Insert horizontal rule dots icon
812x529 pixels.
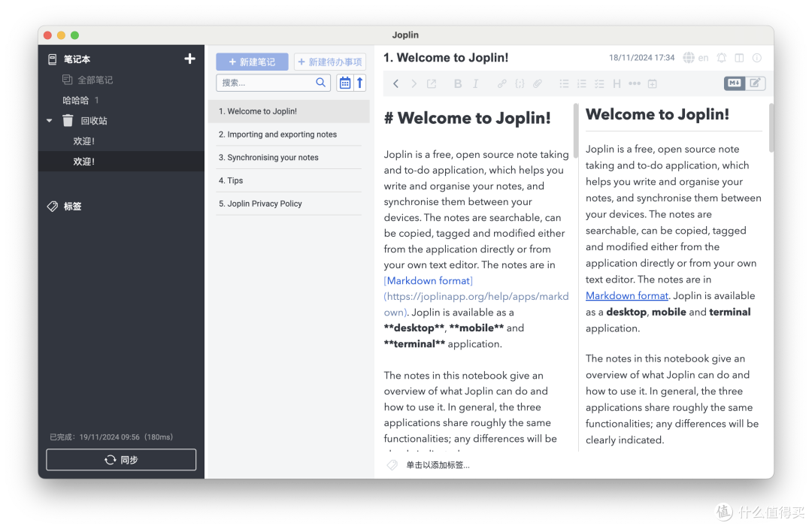tap(635, 83)
